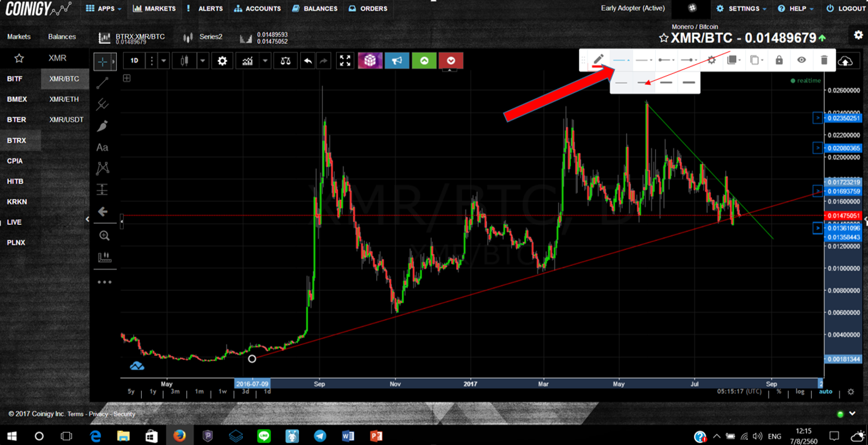Open the right line-end style dropdown
Viewport: 868px width, 445px height.
pyautogui.click(x=688, y=60)
